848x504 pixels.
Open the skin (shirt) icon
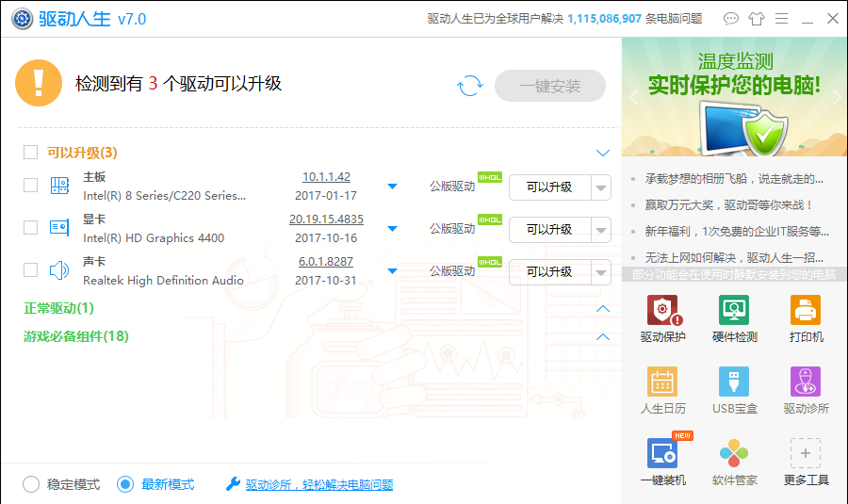point(756,19)
